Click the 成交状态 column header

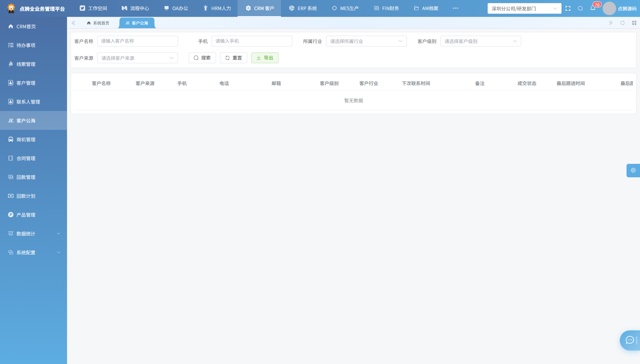(527, 83)
